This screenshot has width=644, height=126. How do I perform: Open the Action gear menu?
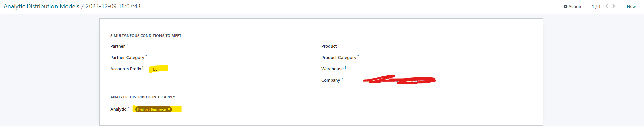[572, 6]
